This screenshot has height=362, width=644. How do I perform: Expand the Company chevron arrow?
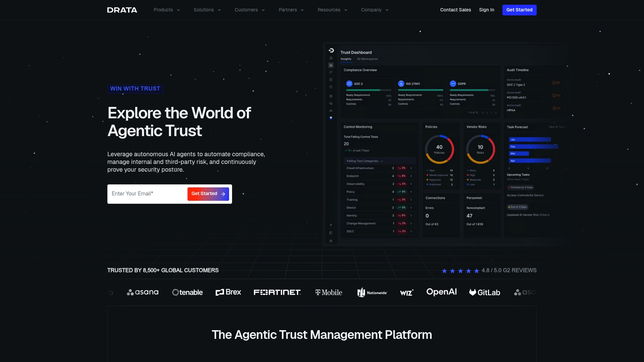387,10
